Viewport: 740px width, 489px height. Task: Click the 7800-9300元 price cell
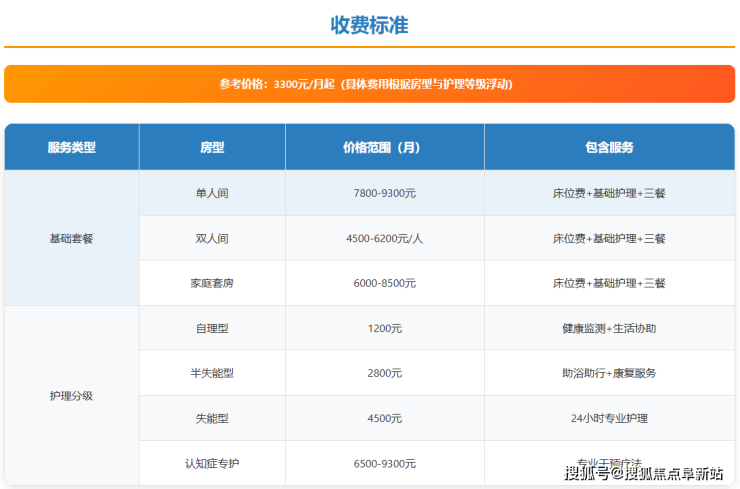click(385, 193)
